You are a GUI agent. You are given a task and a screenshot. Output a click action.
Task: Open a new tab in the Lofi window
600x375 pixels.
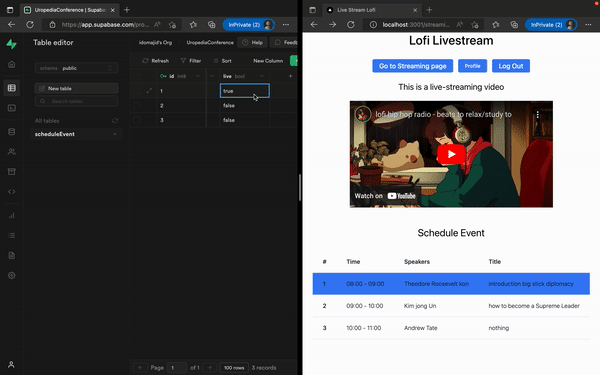pos(429,10)
